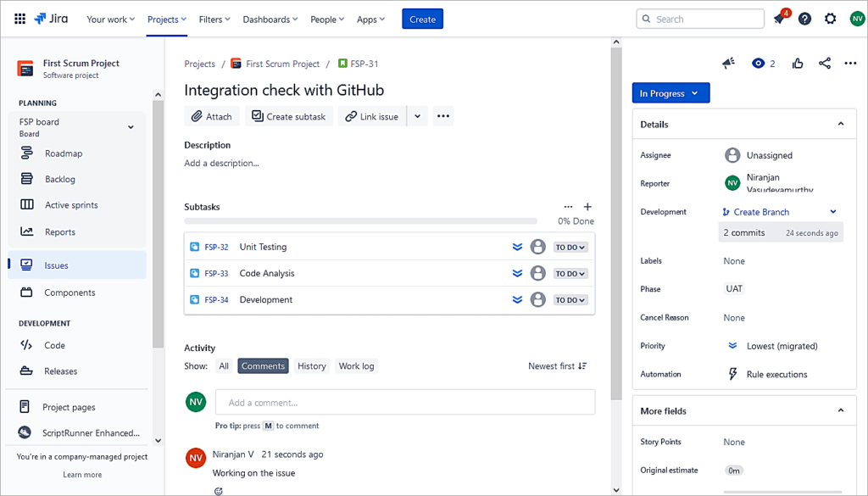Viewport: 868px width, 496px height.
Task: Switch to the History activity tab
Action: [311, 365]
